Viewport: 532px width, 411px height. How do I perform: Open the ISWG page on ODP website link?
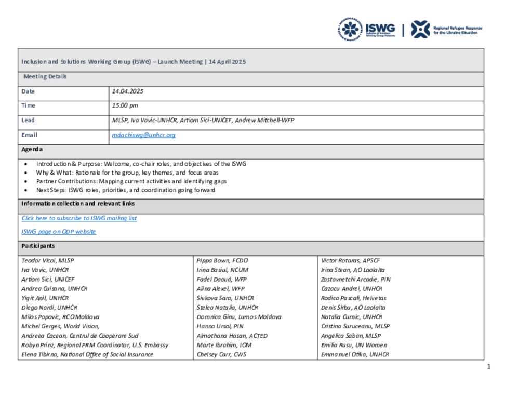tap(59, 232)
